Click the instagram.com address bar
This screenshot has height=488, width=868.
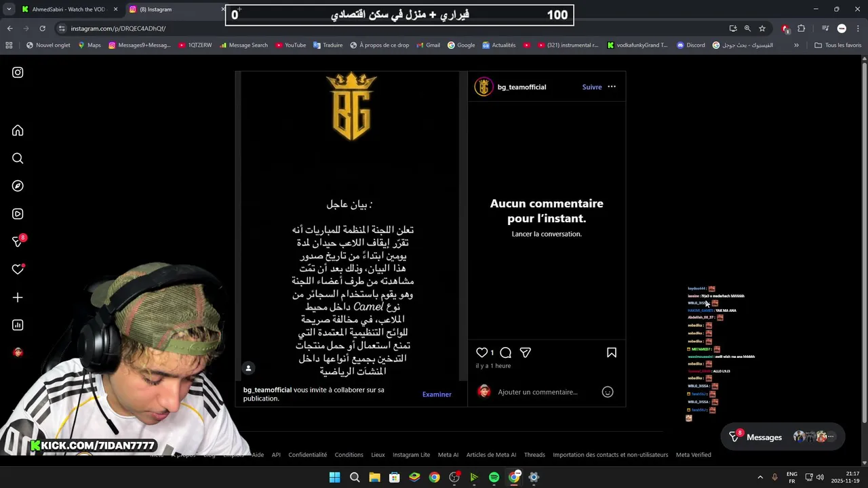393,28
